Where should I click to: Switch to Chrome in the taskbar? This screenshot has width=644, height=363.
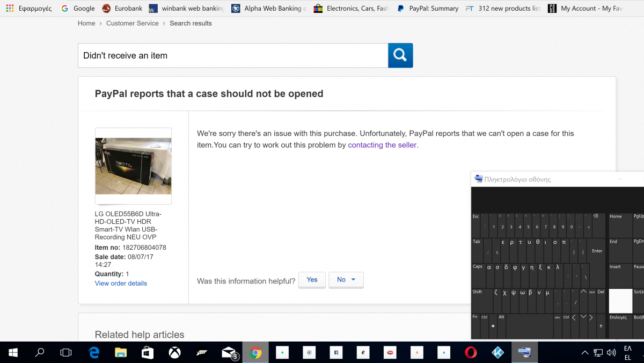click(x=255, y=352)
